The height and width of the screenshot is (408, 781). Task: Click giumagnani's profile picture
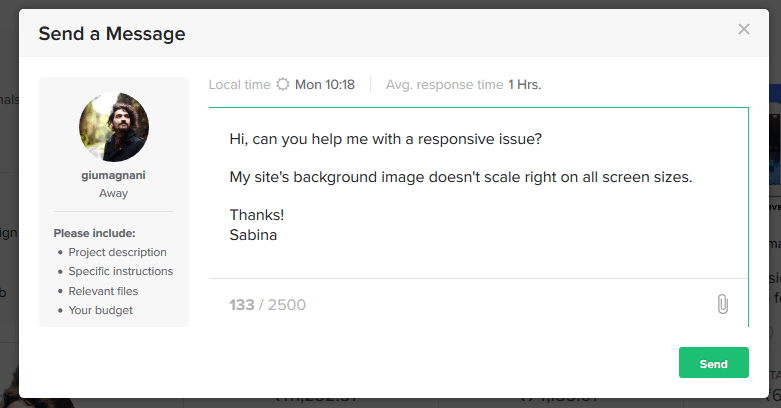114,127
